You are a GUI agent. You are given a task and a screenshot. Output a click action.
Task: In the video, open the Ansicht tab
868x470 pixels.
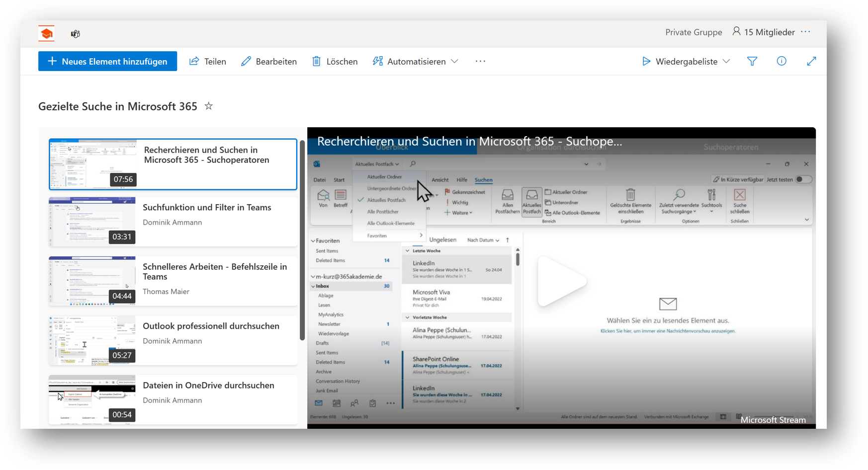[440, 180]
